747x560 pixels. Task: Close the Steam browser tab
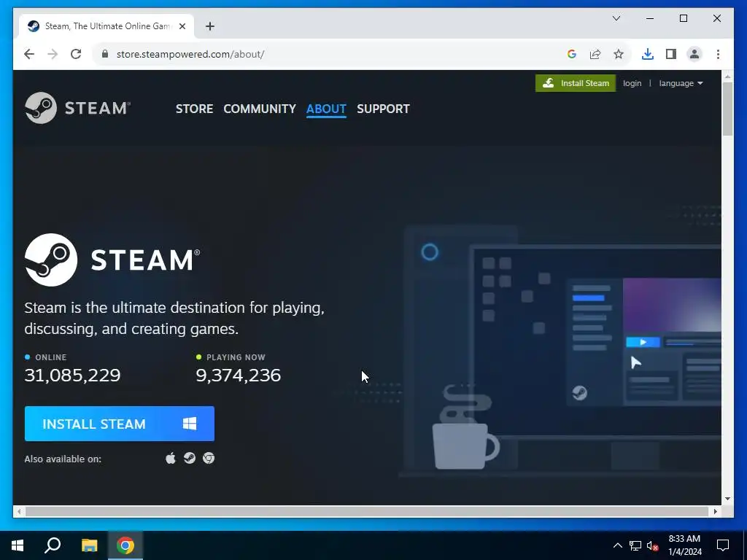point(182,26)
